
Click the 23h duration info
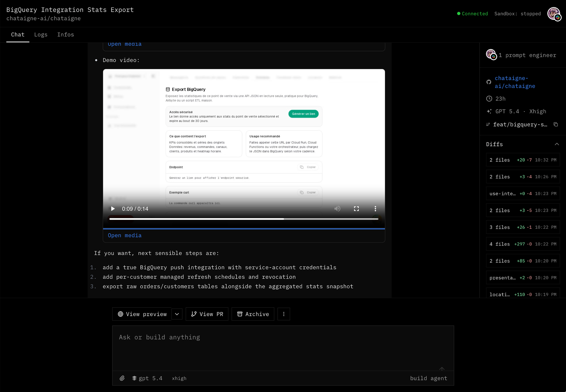tap(500, 99)
